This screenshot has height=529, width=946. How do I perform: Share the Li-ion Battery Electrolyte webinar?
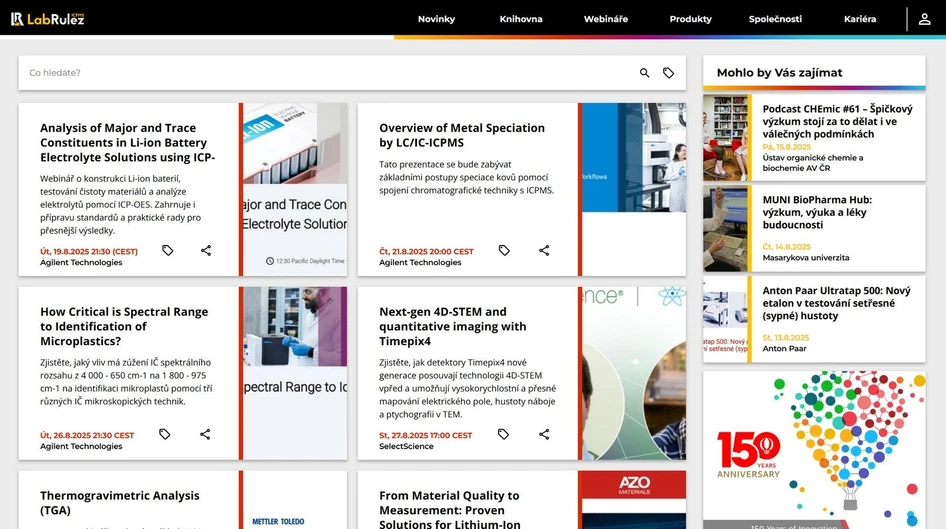point(205,251)
